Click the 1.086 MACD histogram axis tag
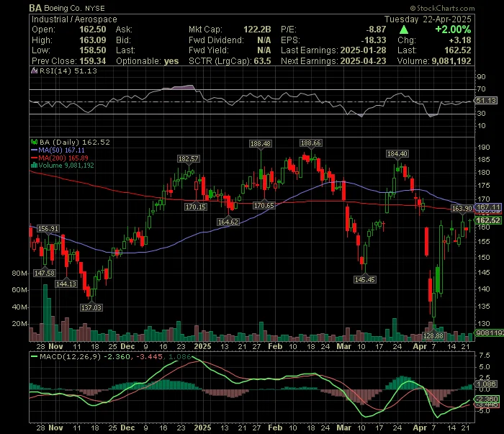Screen dimensions: 504x434 487,384
